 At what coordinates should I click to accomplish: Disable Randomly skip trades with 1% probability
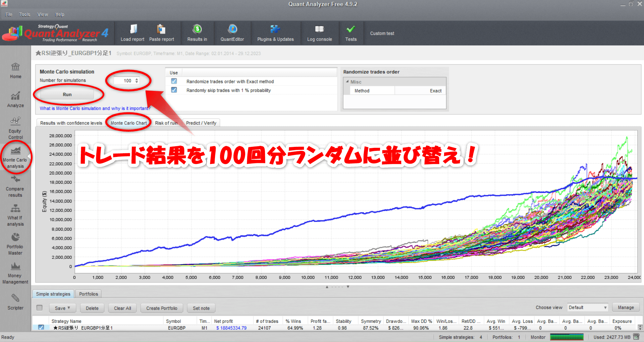pyautogui.click(x=174, y=90)
